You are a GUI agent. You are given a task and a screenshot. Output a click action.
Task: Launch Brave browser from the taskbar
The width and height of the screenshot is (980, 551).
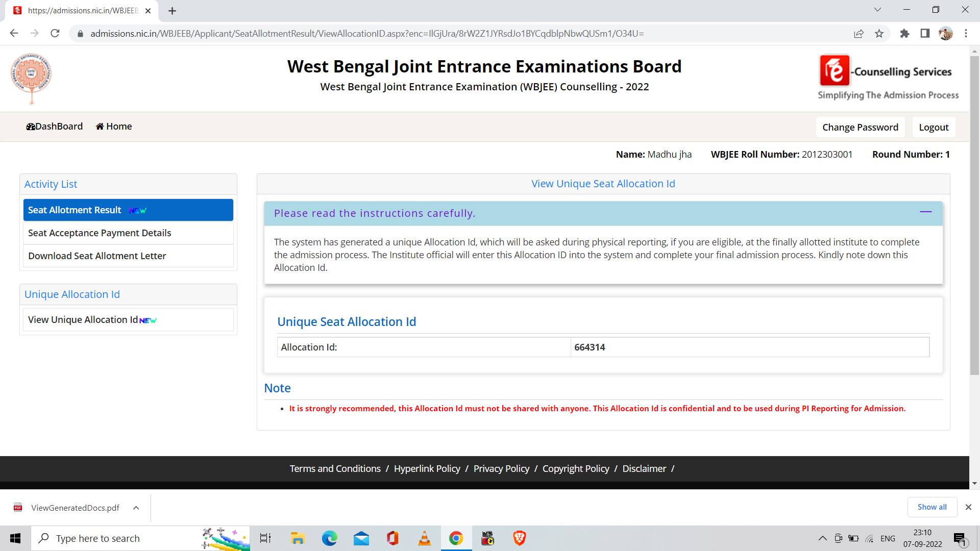(x=519, y=538)
